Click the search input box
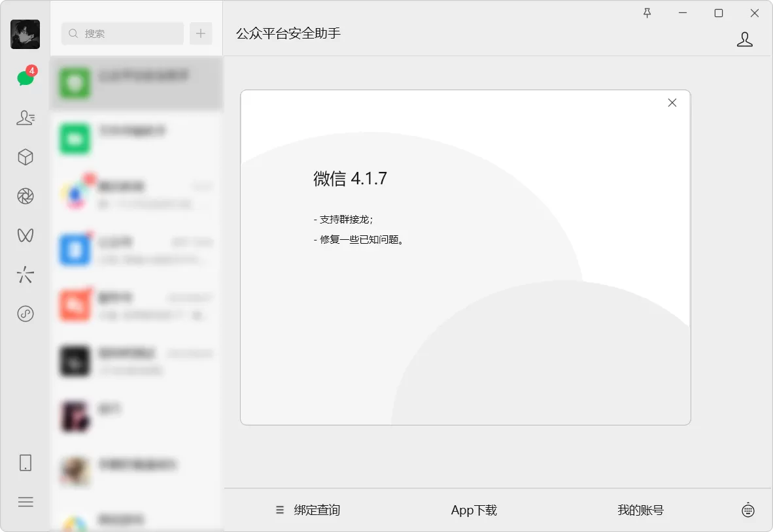 pos(122,33)
